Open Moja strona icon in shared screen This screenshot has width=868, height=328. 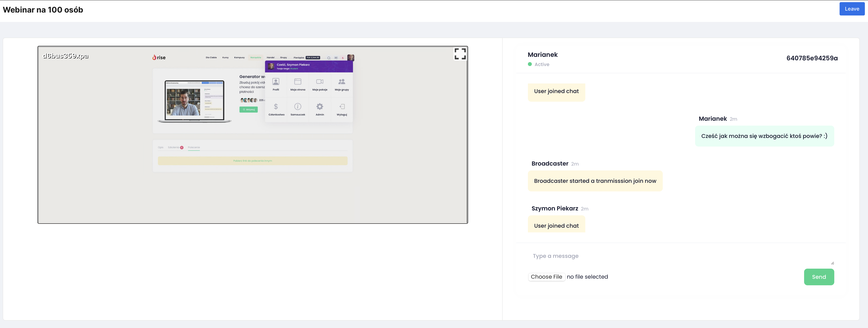[x=298, y=82]
